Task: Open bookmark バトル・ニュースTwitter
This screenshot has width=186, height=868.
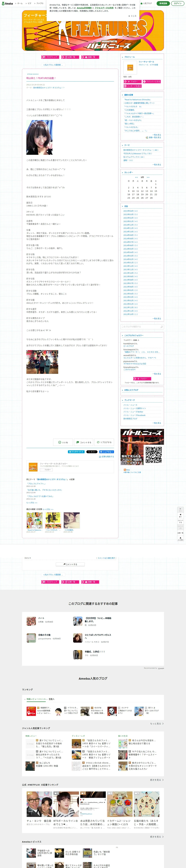Action: [133, 412]
